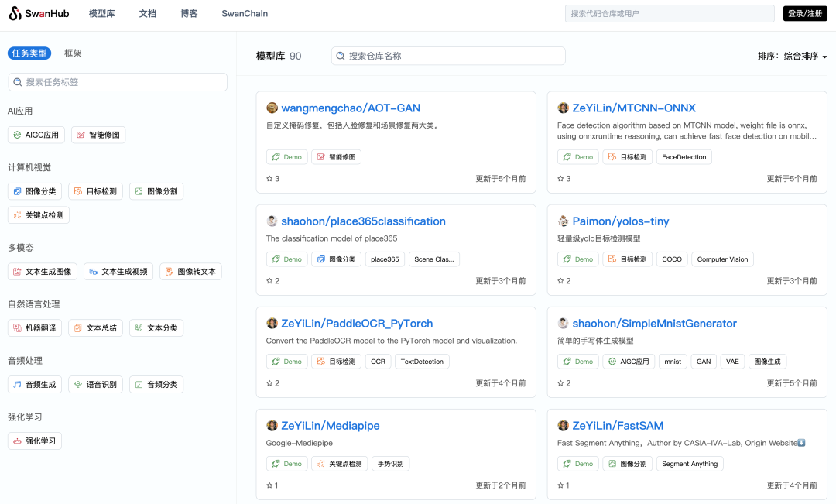The width and height of the screenshot is (836, 504).
Task: Toggle the AIGC应用 filter tag
Action: click(36, 134)
